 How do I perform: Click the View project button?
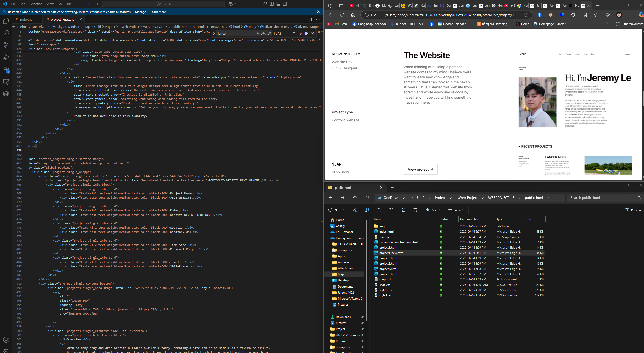tap(420, 169)
